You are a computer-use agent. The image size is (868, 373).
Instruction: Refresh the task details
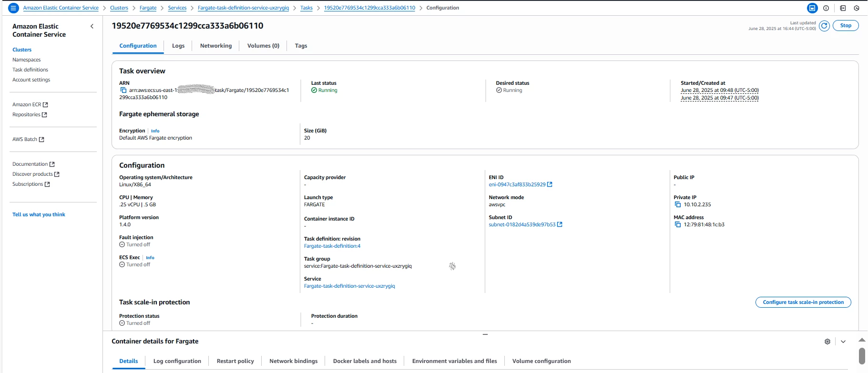[x=825, y=26]
